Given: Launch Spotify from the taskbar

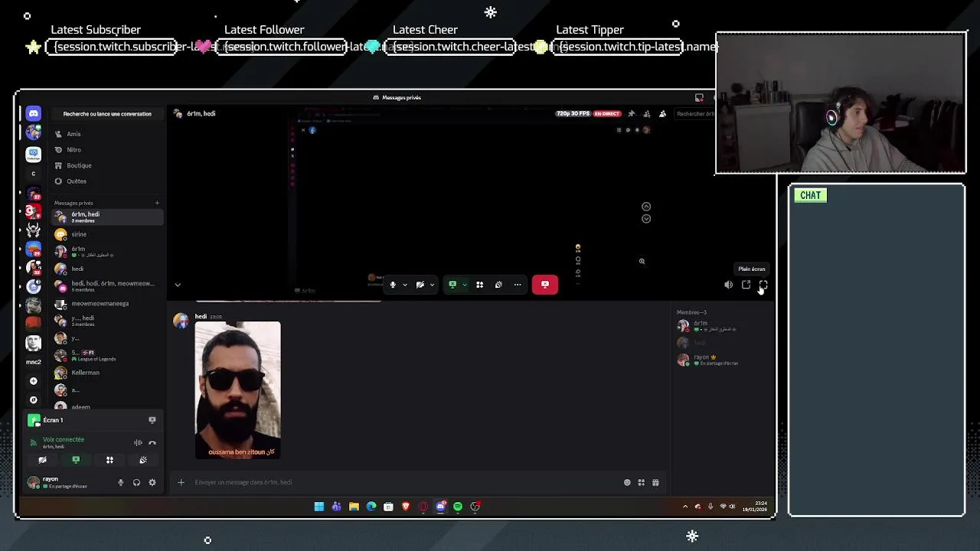Looking at the screenshot, I should pos(458,507).
